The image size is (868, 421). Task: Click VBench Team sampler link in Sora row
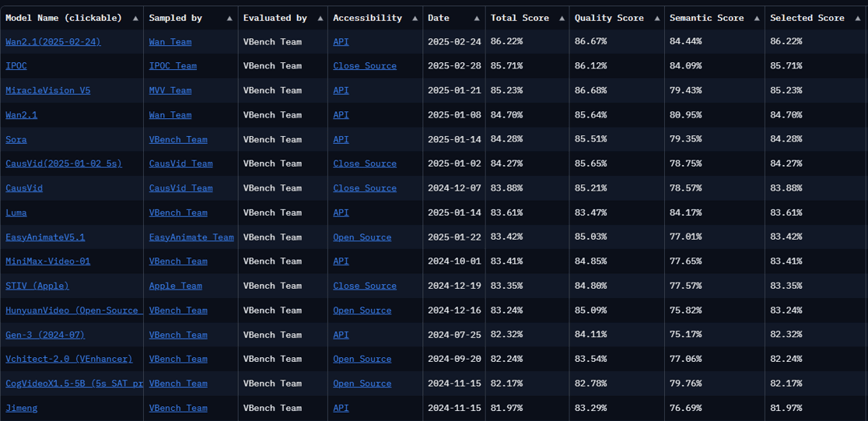(x=178, y=139)
